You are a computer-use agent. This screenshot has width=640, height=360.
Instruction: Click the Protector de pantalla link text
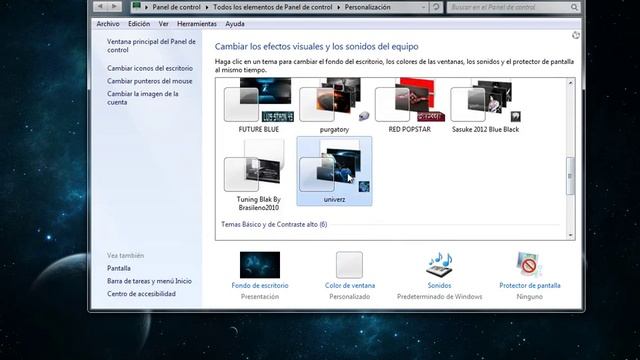[529, 285]
